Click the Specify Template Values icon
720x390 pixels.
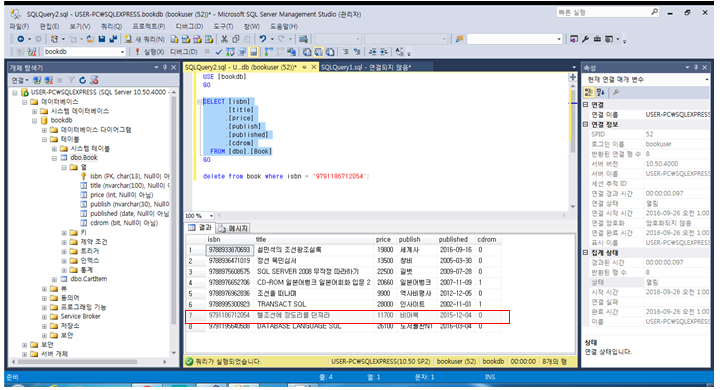point(399,51)
